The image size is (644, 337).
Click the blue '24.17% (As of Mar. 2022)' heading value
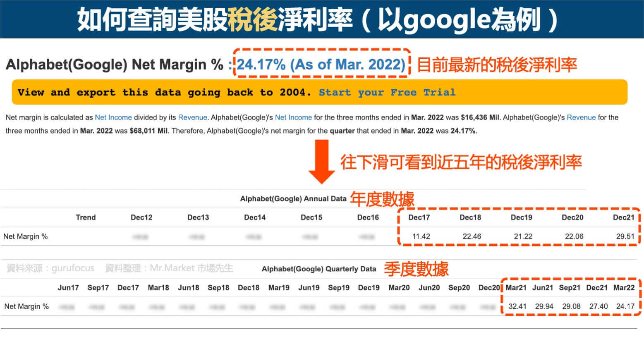[x=321, y=65]
